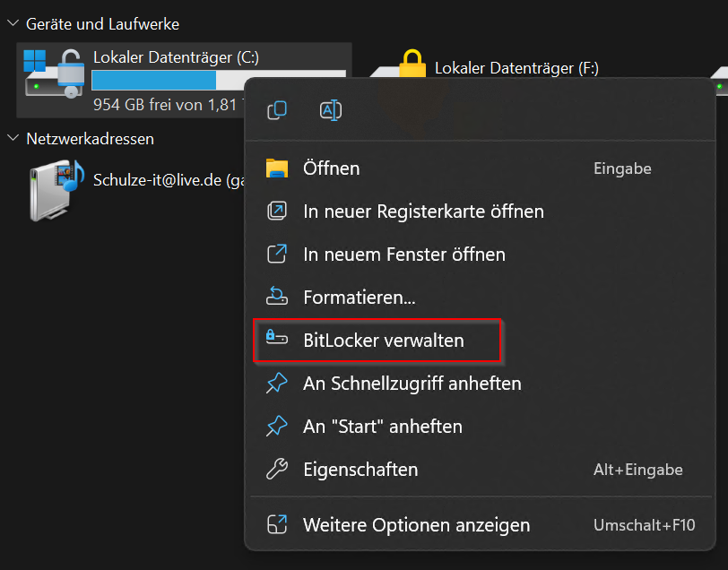
Task: Collapse the Netzwerkadressen group chevron
Action: (x=13, y=138)
